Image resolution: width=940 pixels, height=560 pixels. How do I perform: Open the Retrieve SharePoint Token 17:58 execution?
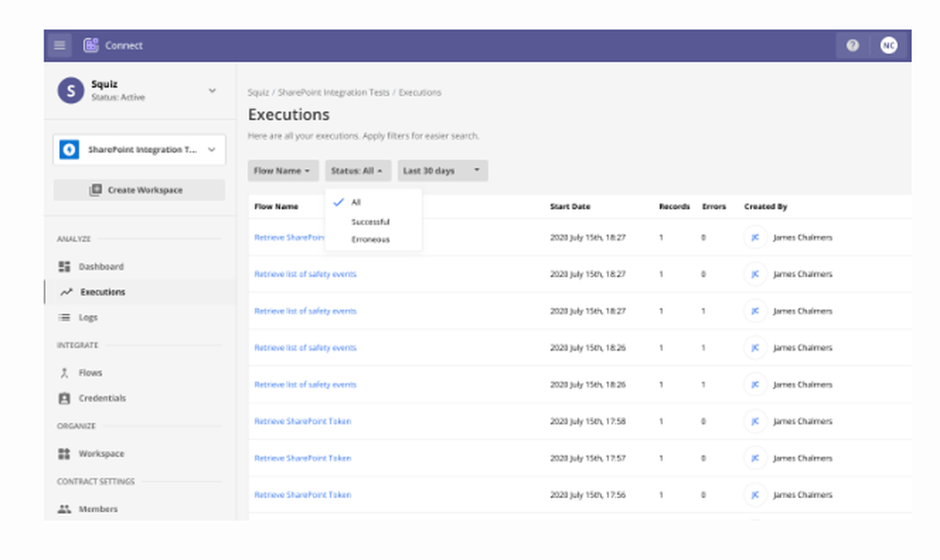[x=303, y=422]
